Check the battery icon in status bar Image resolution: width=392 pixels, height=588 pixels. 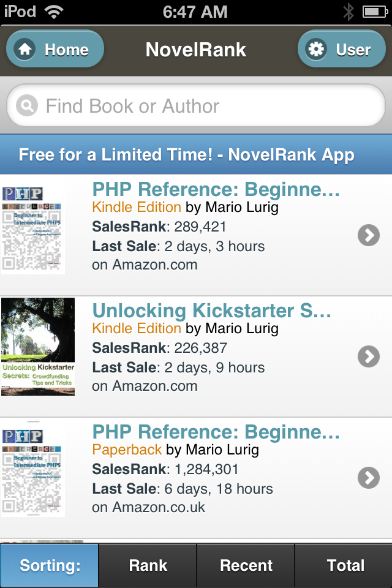[x=375, y=12]
